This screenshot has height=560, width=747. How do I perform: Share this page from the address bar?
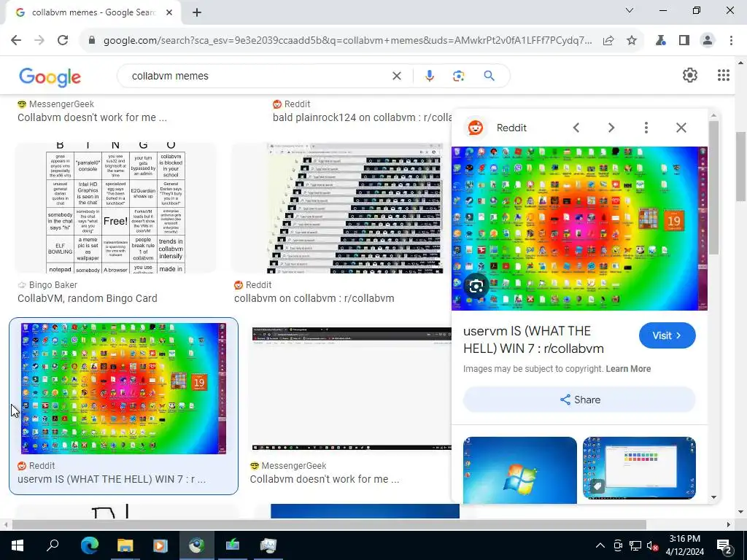[x=608, y=41]
